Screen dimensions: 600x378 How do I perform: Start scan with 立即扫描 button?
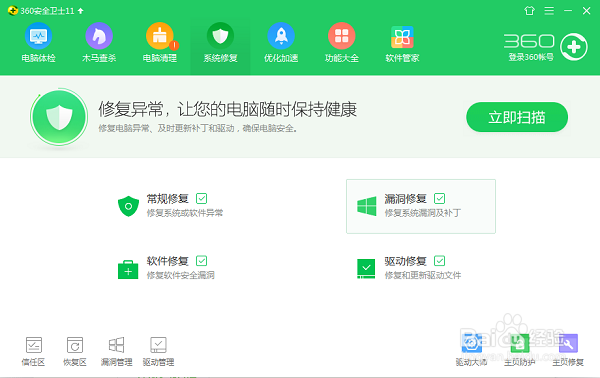pyautogui.click(x=517, y=117)
